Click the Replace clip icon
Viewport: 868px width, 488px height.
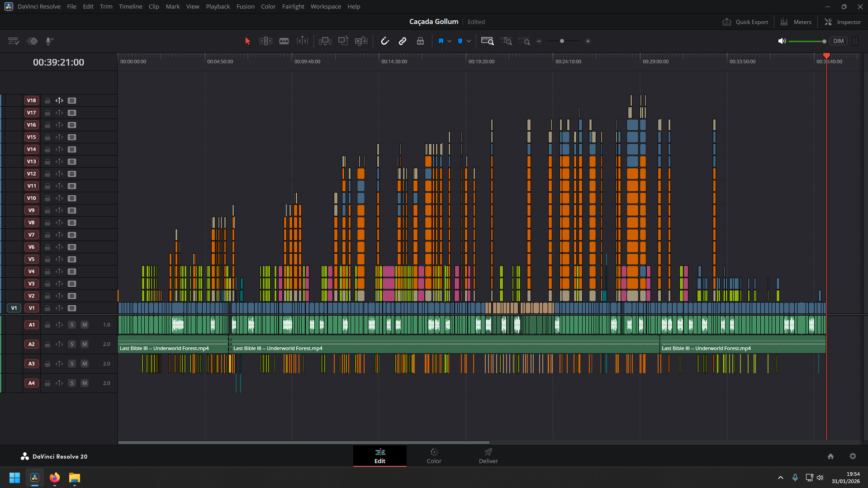click(x=361, y=41)
